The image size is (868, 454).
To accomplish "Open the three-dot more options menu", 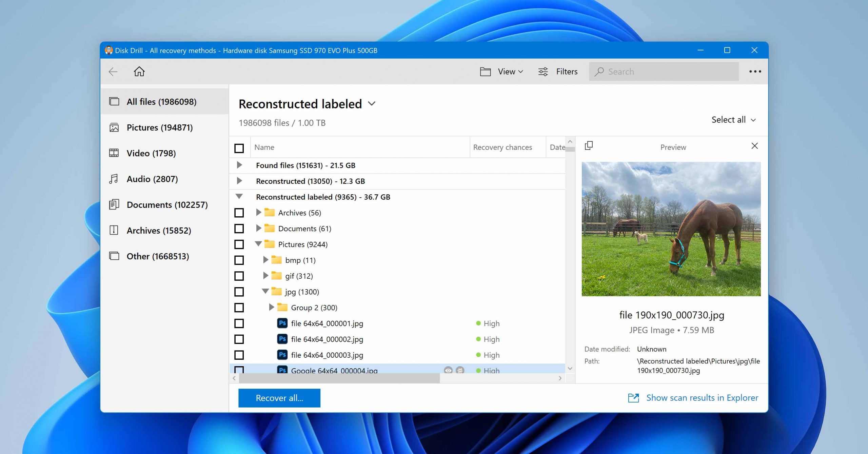I will pyautogui.click(x=755, y=72).
